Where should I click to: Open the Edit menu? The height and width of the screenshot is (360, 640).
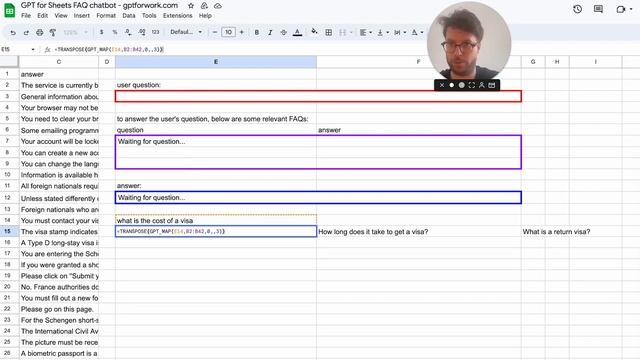click(42, 16)
